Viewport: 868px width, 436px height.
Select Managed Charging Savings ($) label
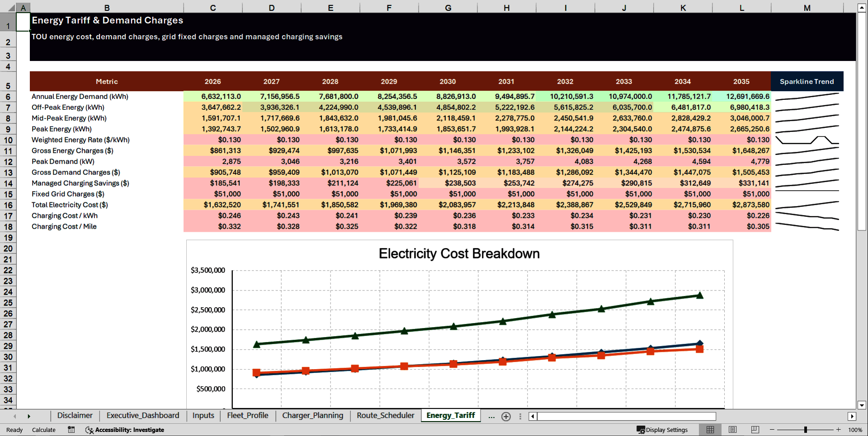point(80,183)
